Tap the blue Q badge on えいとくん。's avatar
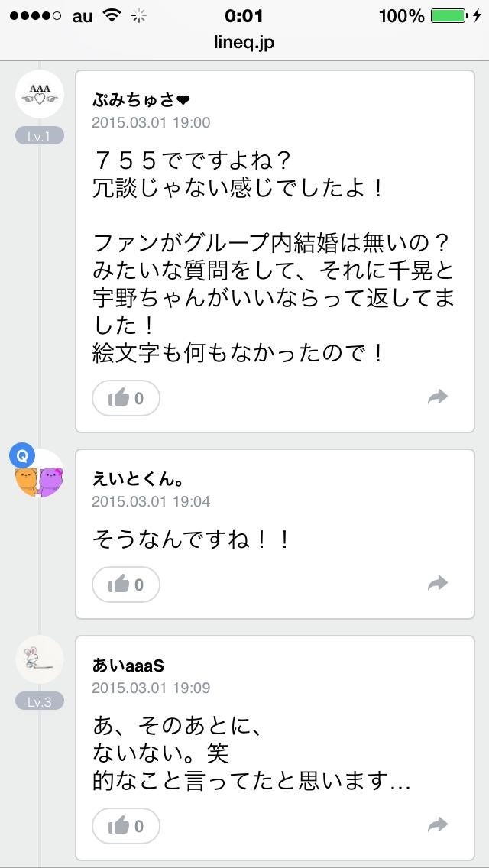Screen dimensions: 489x868 24,456
